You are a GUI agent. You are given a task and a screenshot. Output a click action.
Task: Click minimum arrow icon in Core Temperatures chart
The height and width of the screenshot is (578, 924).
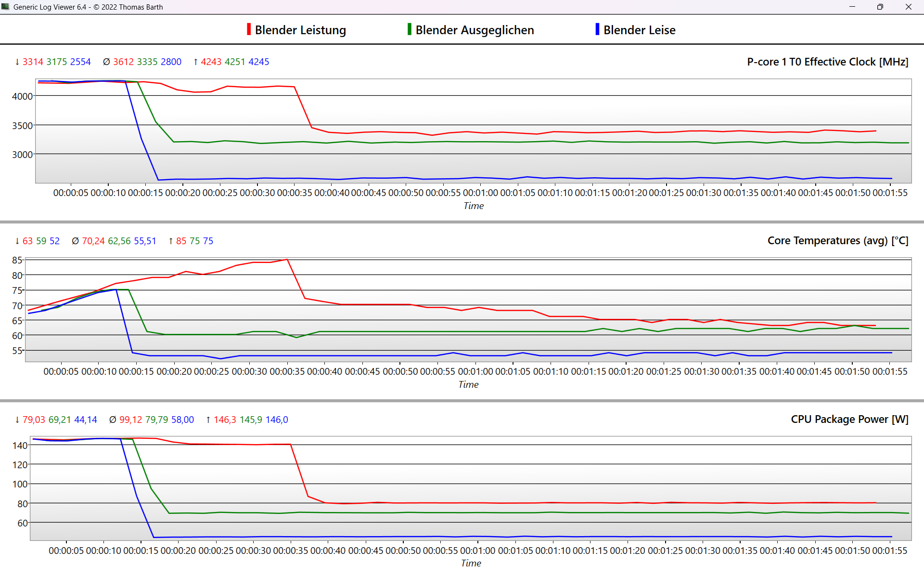point(17,241)
